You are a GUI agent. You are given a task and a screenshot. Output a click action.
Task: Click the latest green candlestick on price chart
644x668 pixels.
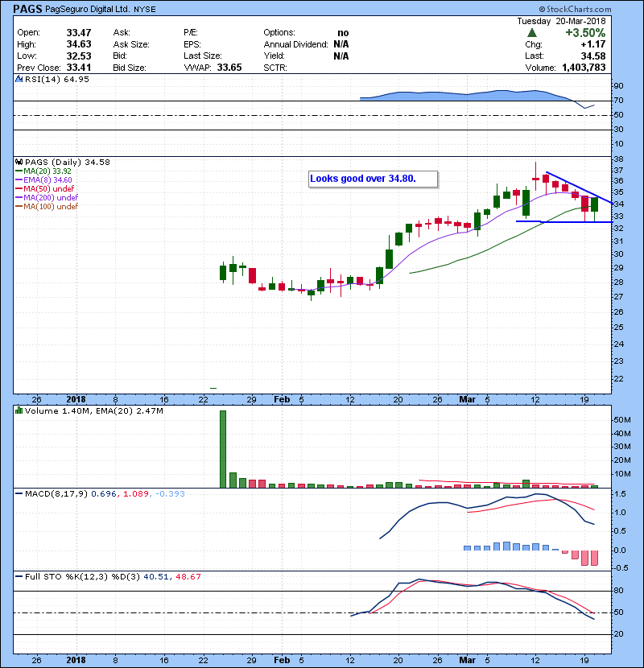(595, 204)
